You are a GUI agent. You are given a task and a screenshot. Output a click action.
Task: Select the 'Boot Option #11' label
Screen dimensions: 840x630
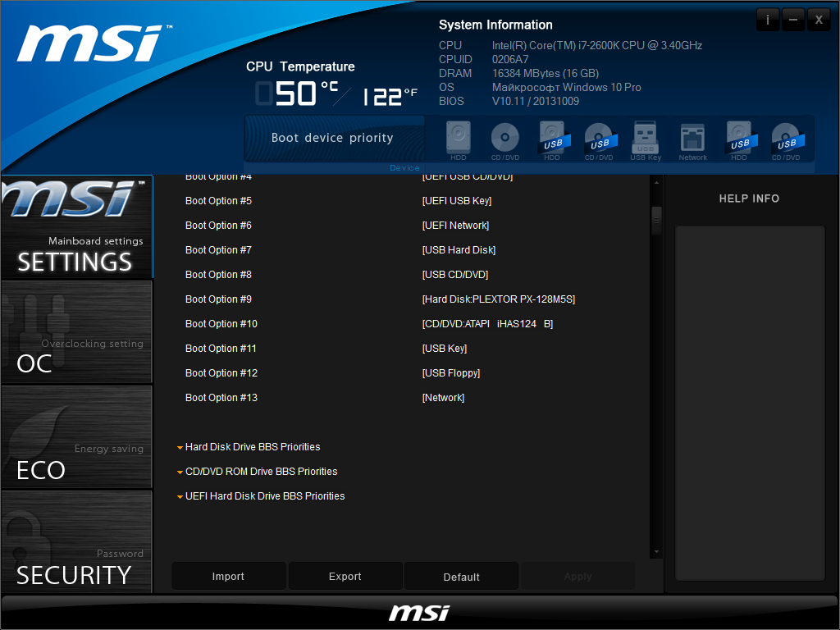pyautogui.click(x=221, y=349)
